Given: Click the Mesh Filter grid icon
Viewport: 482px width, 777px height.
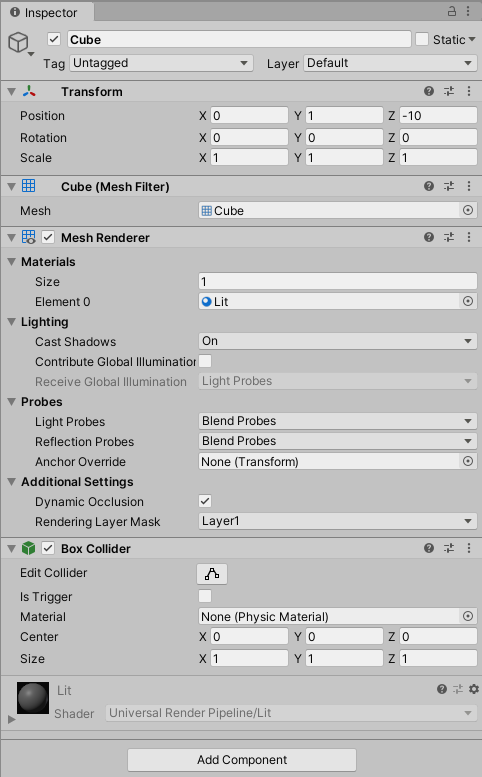Looking at the screenshot, I should tap(29, 185).
